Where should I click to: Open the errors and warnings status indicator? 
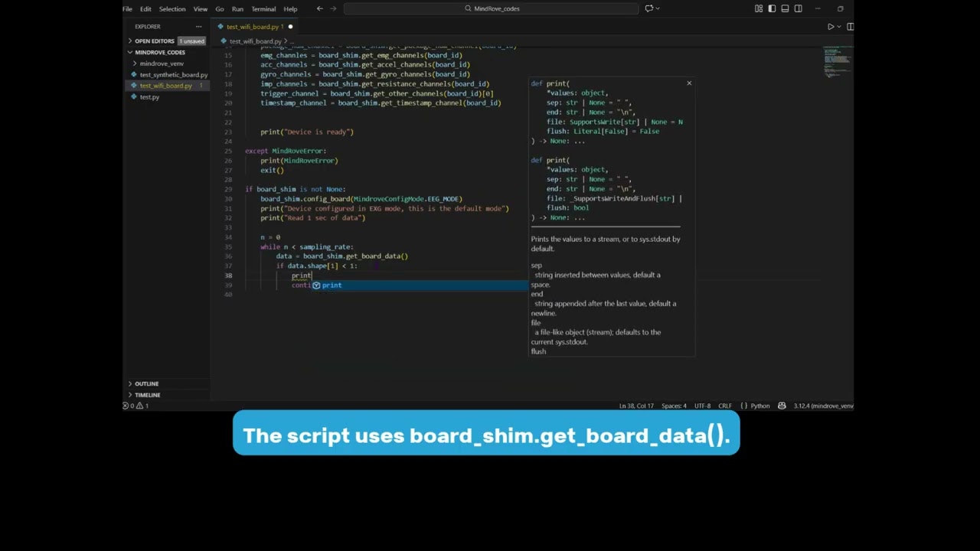tap(136, 406)
